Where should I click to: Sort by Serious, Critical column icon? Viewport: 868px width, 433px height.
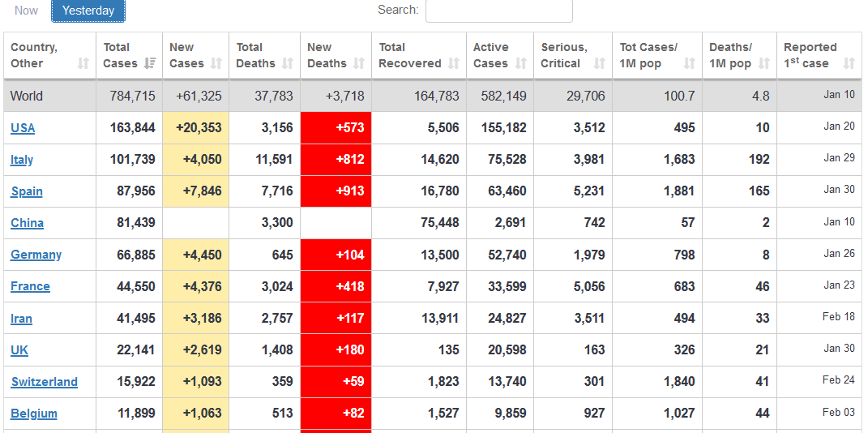600,64
